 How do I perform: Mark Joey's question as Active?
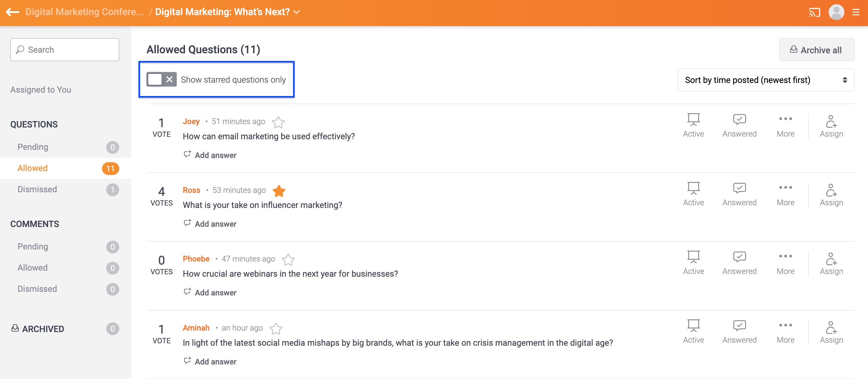pyautogui.click(x=693, y=125)
